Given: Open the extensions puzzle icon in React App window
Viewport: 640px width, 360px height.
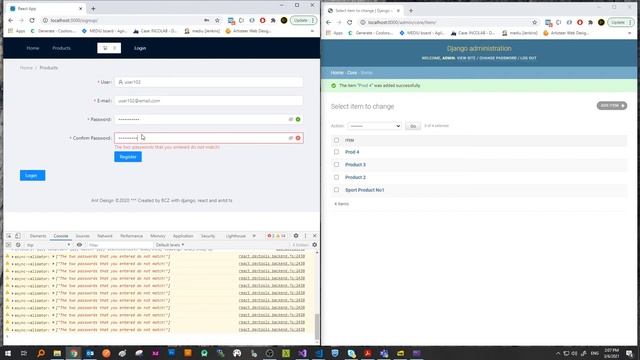Looking at the screenshot, I should 273,20.
